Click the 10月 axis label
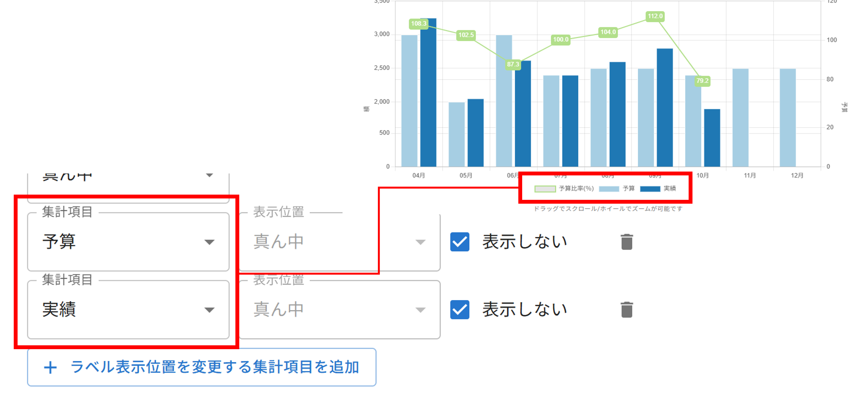 [703, 175]
